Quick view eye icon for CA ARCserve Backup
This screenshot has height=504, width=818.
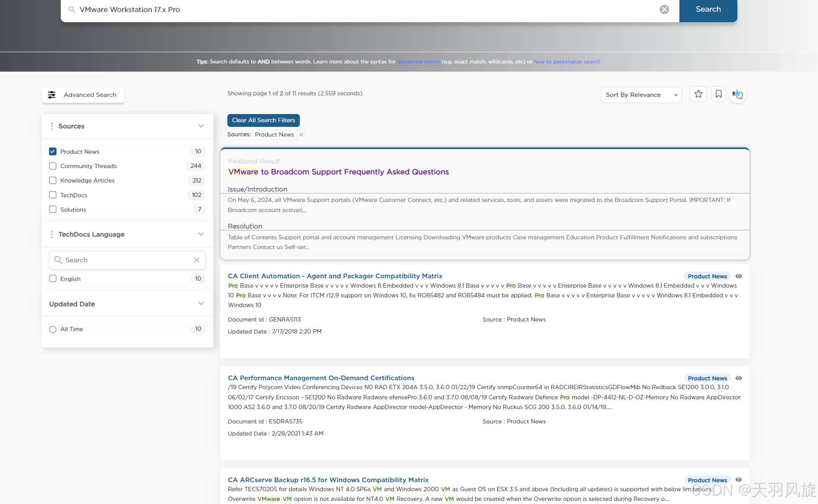pyautogui.click(x=739, y=480)
